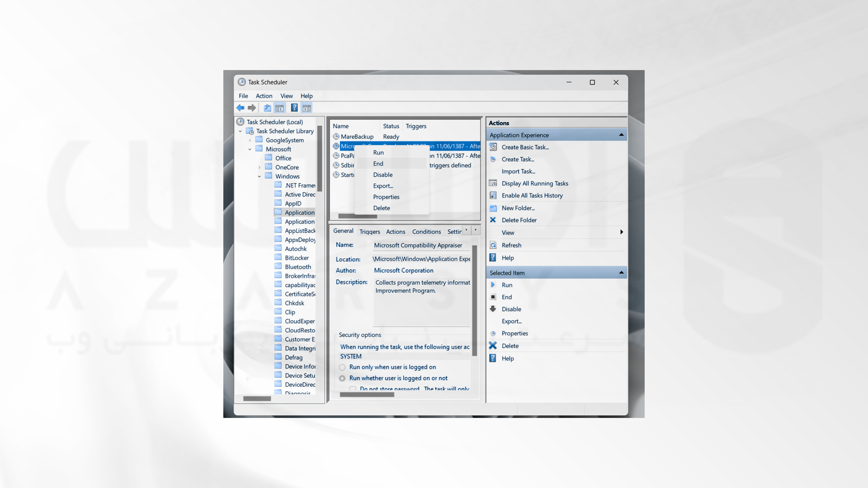Screen dimensions: 868x488
Task: Click the Help icon under Application Experience
Action: coord(493,258)
